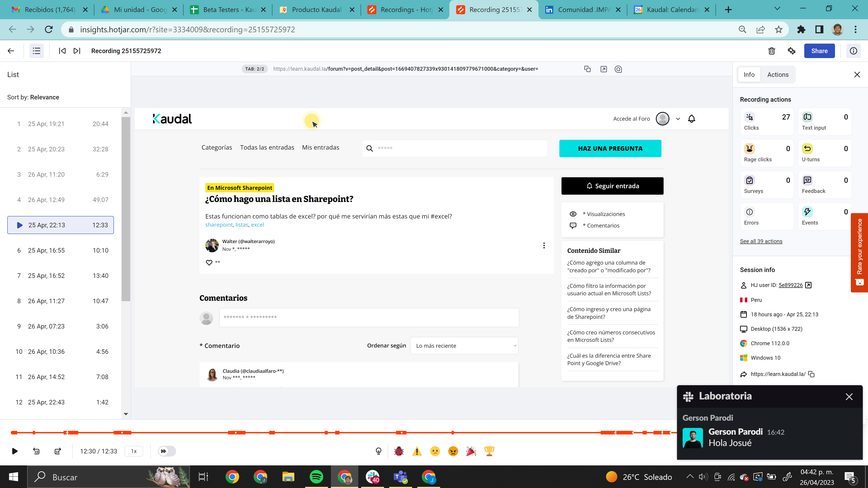
Task: Click the trophy highlight icon
Action: click(489, 451)
